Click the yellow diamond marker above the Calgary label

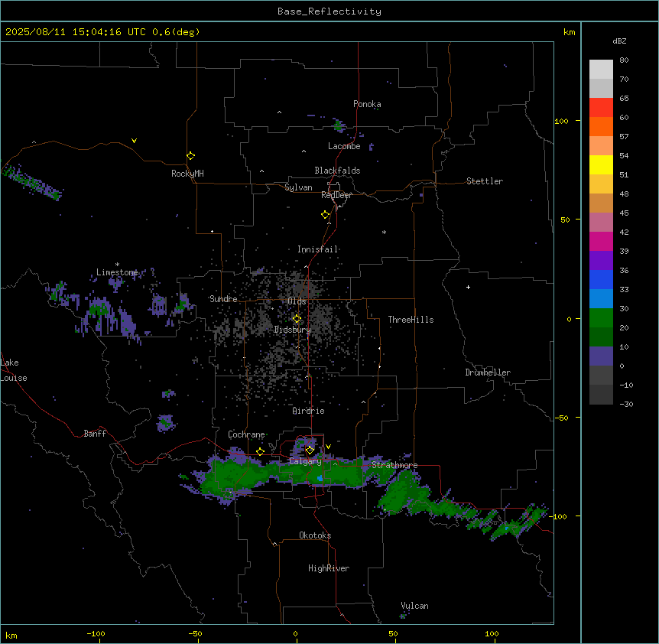[x=310, y=450]
